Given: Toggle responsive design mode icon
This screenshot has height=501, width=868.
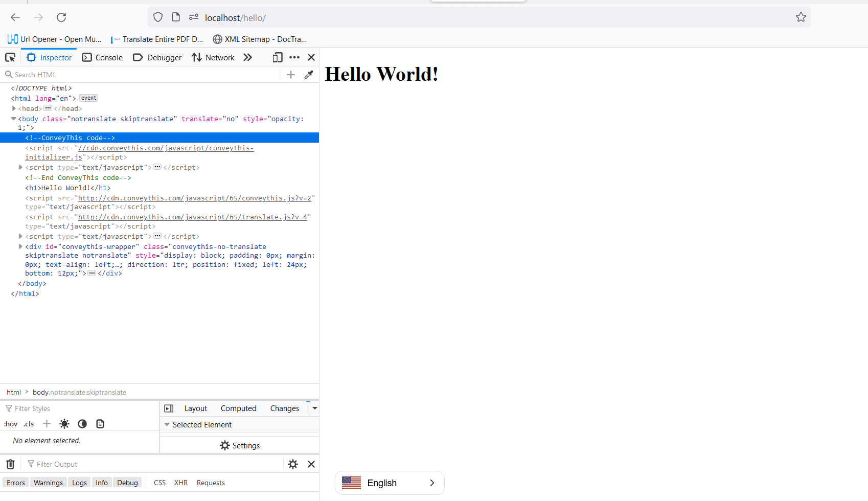Looking at the screenshot, I should click(x=278, y=57).
